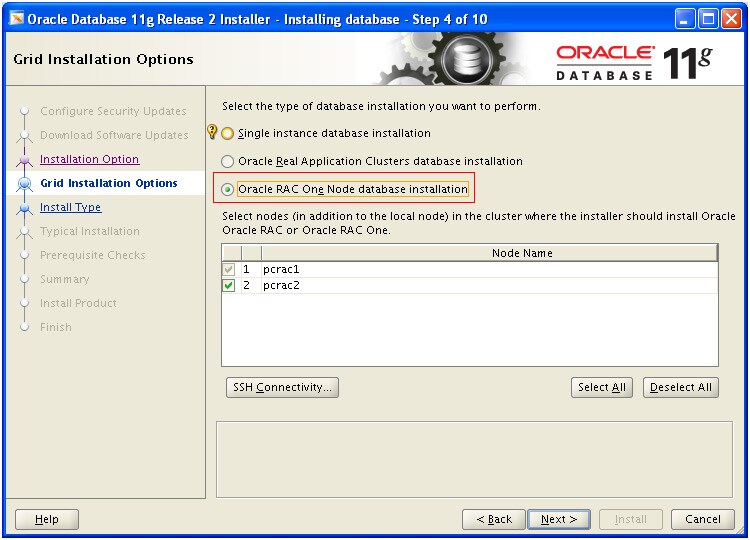Click the Installation Option step bullet icon

point(24,160)
